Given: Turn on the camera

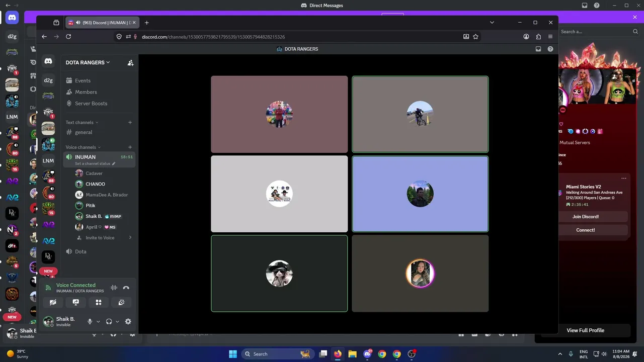Looking at the screenshot, I should click(x=53, y=302).
